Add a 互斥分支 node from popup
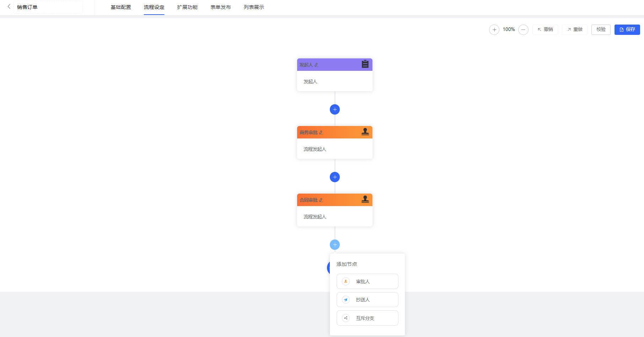Screen dimensions: 644x337 pos(367,318)
